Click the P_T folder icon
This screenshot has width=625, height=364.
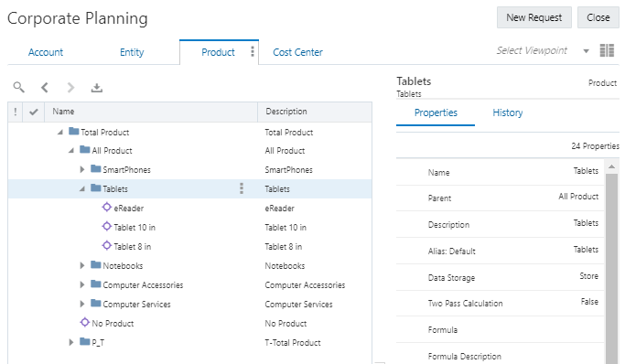(x=84, y=341)
